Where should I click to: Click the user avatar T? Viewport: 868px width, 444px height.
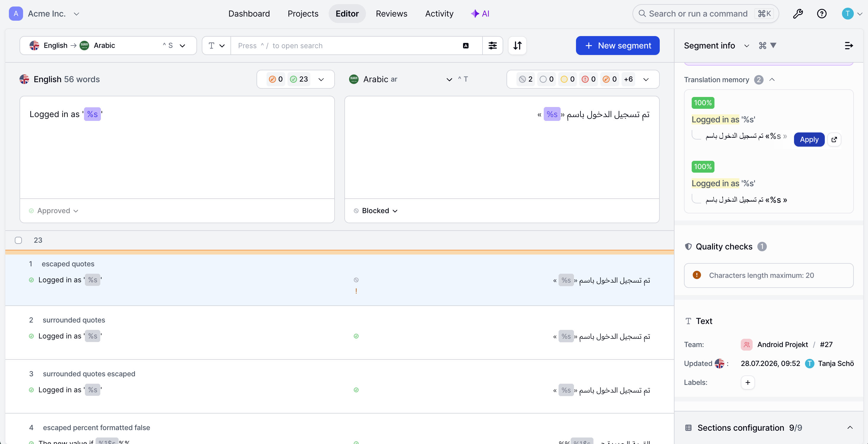tap(848, 14)
